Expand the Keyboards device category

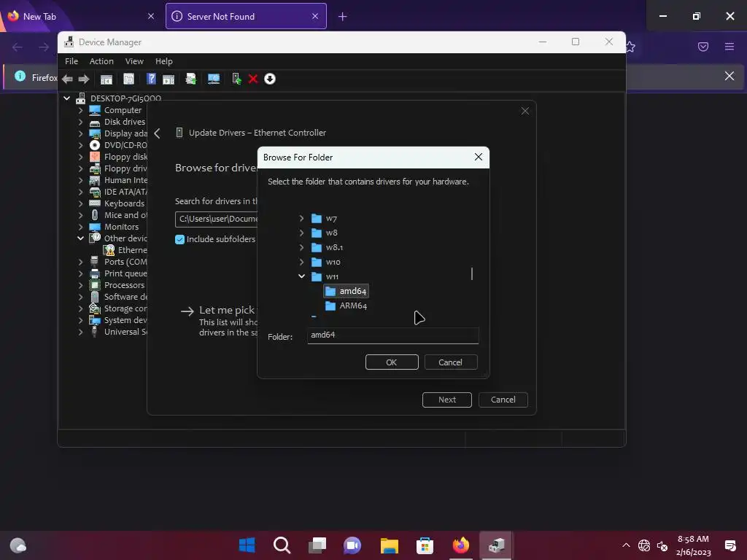(x=80, y=203)
